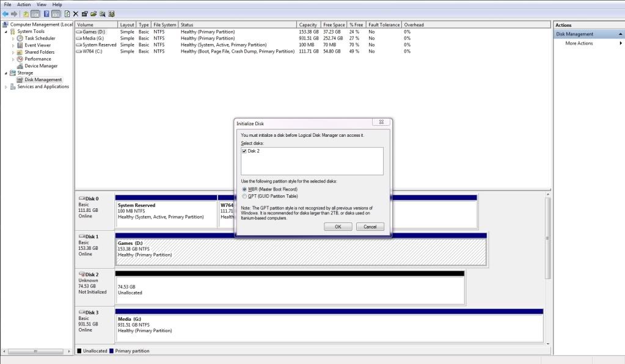Click the Games (D:) drive icon in volume list
The height and width of the screenshot is (364, 625).
click(79, 32)
